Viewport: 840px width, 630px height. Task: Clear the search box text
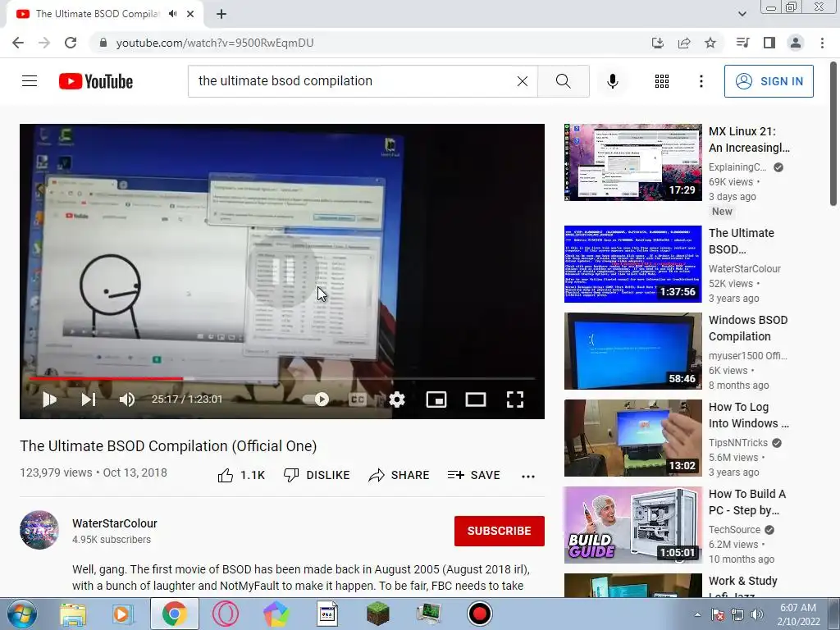(x=523, y=81)
